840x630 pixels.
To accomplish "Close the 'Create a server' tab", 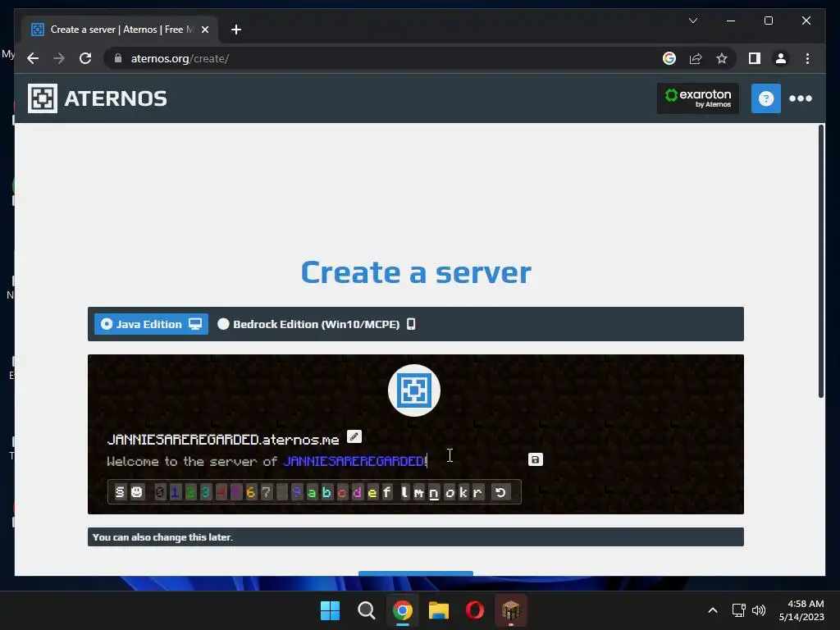I will 204,30.
